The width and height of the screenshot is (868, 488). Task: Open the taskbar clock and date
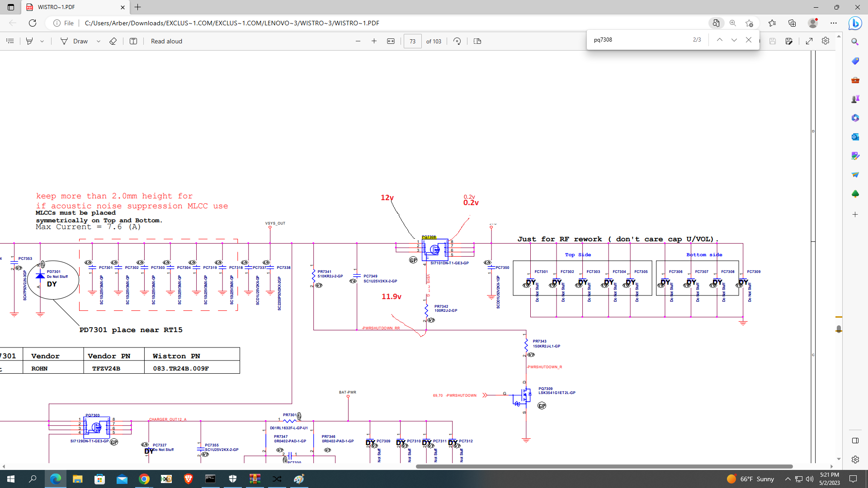pyautogui.click(x=829, y=479)
